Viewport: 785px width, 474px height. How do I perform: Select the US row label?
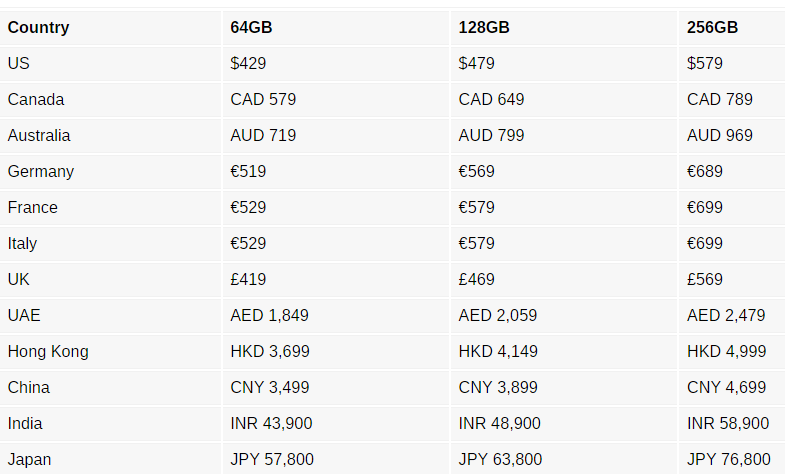pos(19,64)
